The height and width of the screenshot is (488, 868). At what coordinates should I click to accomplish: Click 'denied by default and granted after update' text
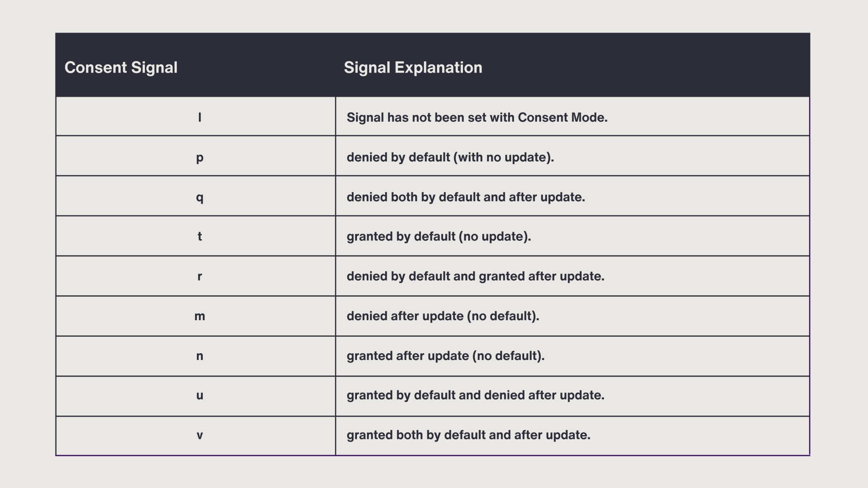(475, 276)
